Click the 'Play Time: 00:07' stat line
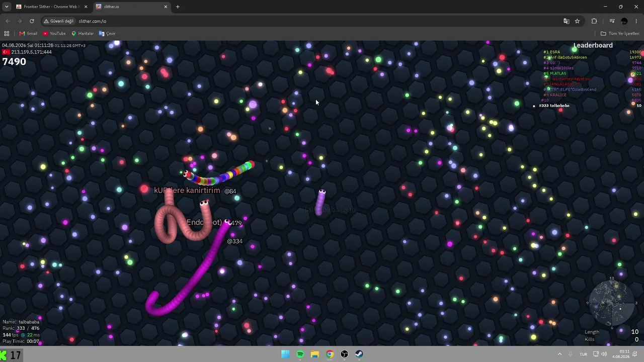This screenshot has width=644, height=362. pos(21,341)
